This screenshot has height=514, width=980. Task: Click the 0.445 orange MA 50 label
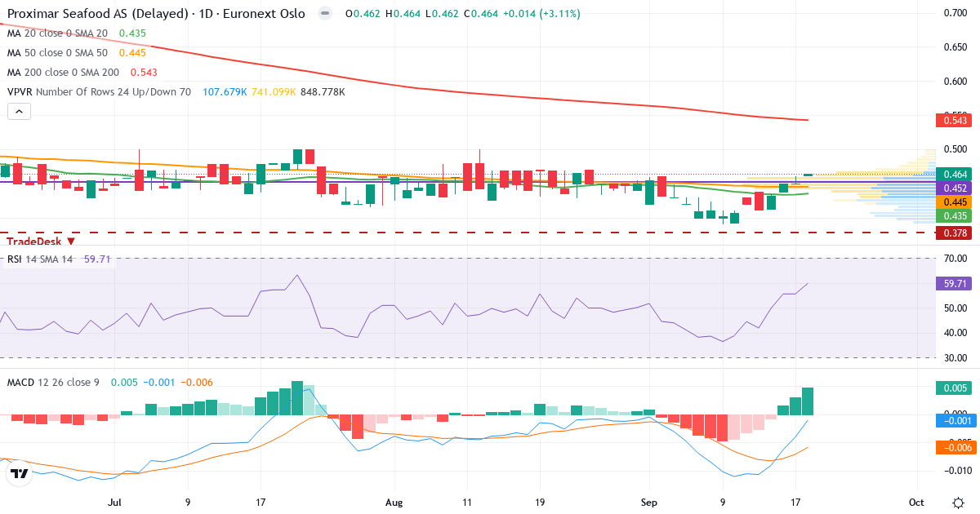(x=955, y=202)
